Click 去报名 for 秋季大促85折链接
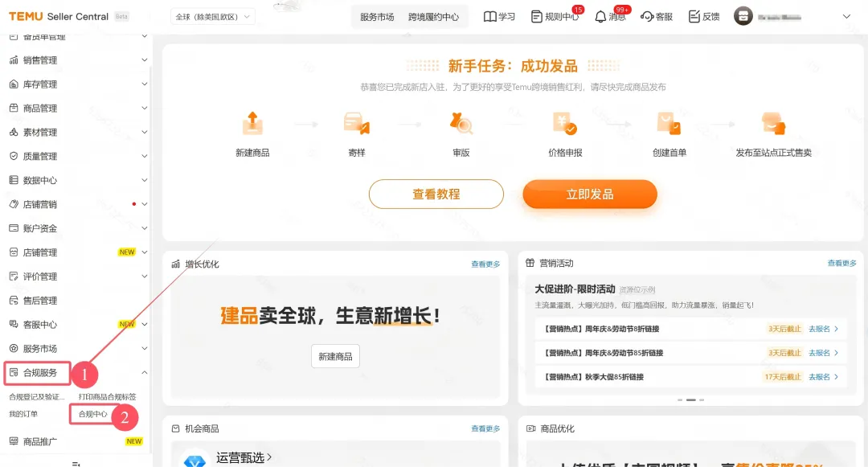The image size is (868, 467). click(x=823, y=377)
